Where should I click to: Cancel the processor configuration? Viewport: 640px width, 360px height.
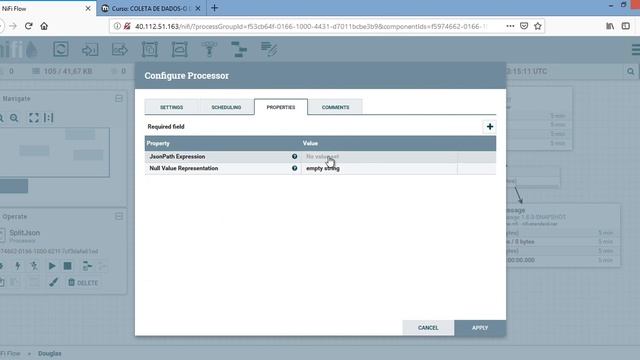(x=428, y=328)
